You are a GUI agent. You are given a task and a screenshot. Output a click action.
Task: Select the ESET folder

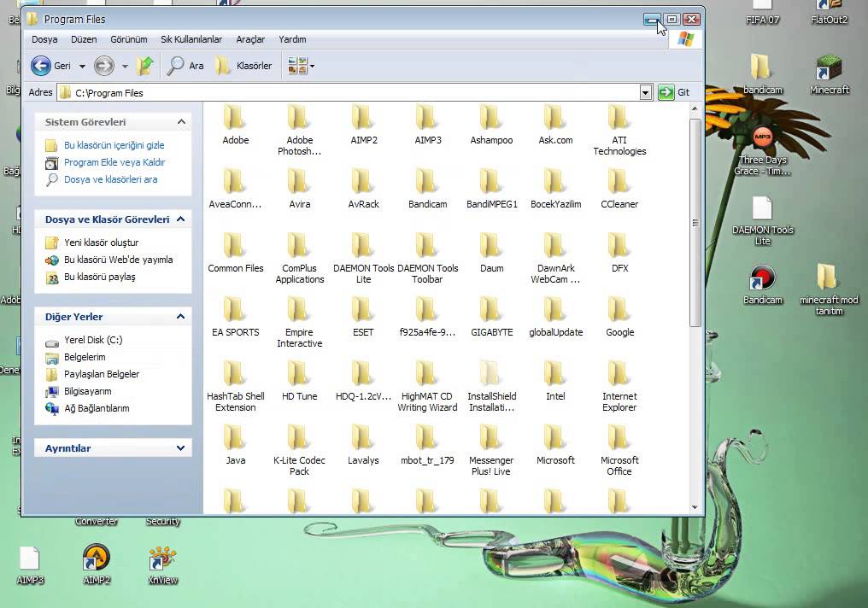coord(363,318)
